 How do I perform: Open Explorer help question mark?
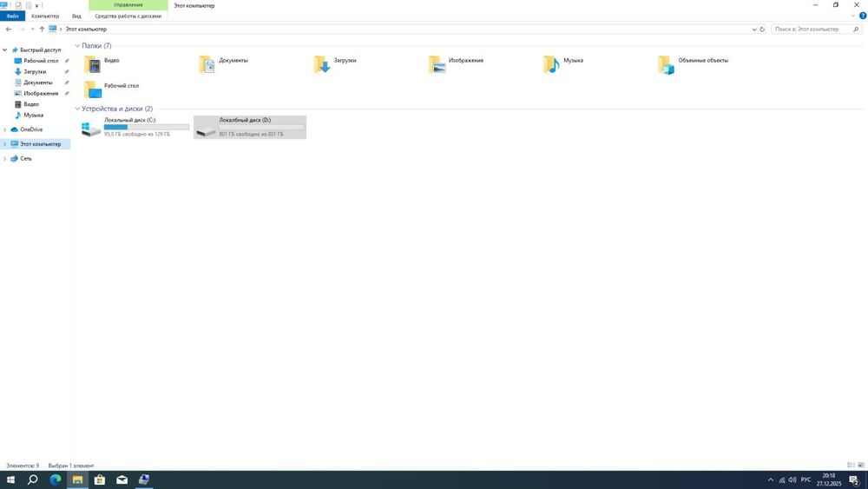(863, 16)
